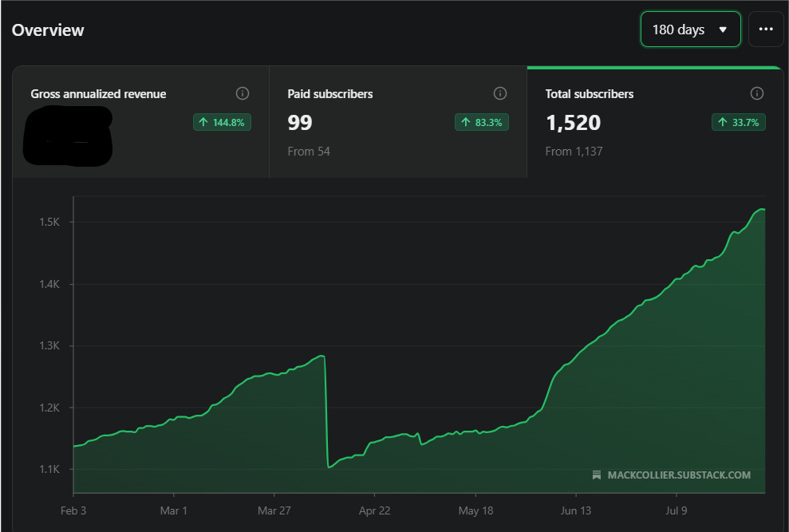Open the three-dot more options menu

766,30
